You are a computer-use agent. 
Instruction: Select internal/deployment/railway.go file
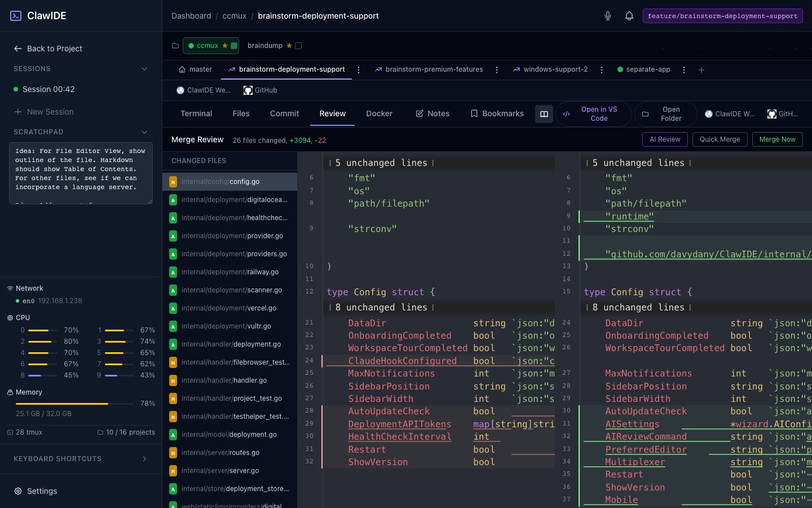point(230,272)
